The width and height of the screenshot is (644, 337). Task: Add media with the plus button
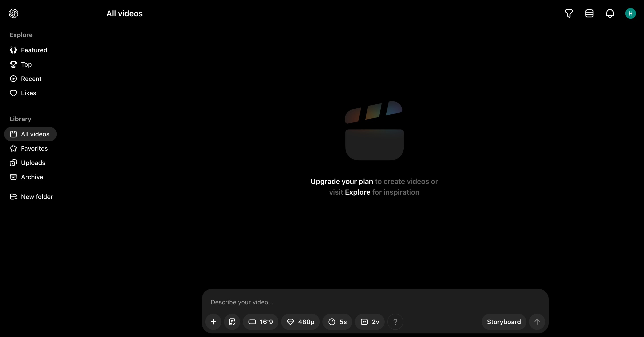pyautogui.click(x=213, y=322)
